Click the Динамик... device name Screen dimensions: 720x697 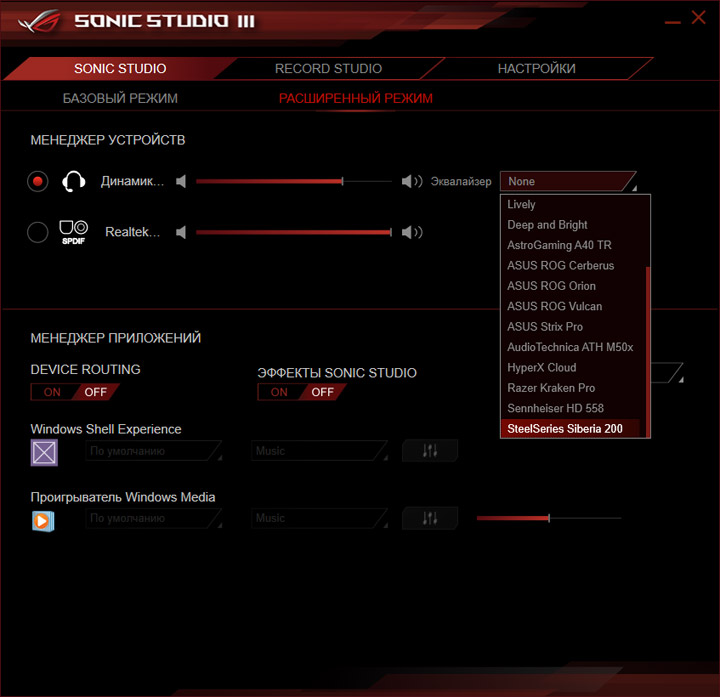coord(132,181)
